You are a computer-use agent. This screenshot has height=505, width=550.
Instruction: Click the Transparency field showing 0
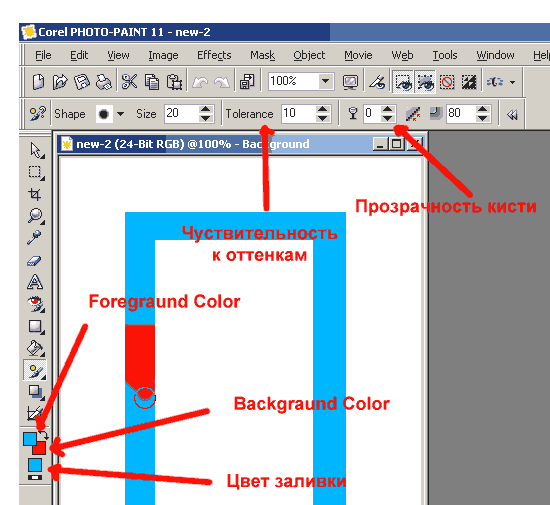372,113
